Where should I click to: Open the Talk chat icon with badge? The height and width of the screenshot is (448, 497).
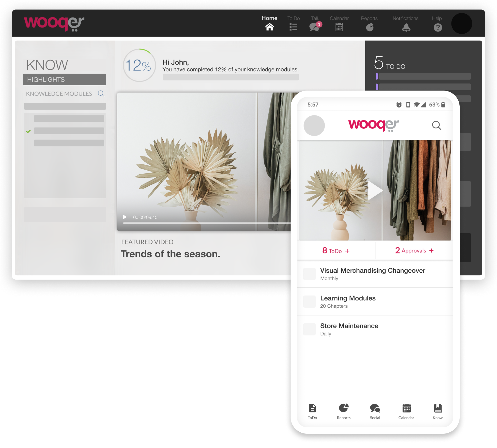[314, 27]
